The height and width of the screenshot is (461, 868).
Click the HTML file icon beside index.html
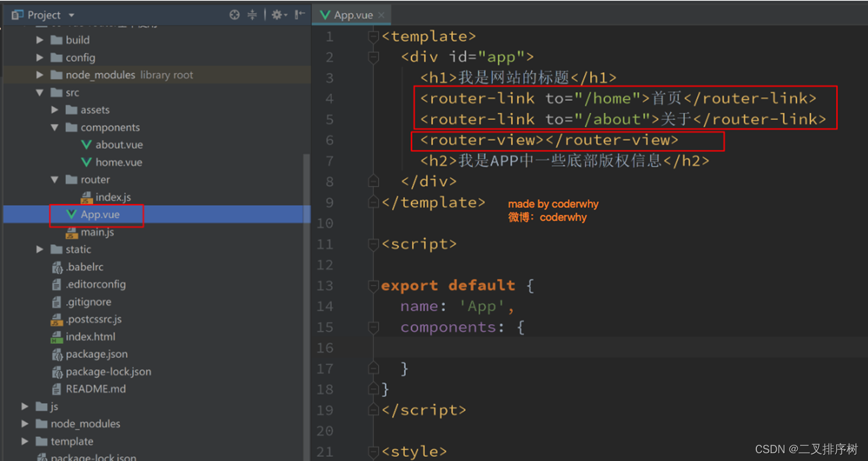[57, 337]
